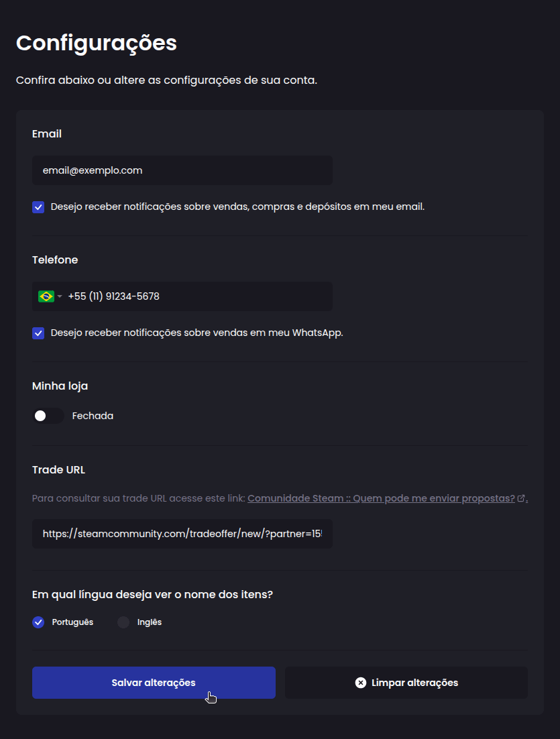Focus the email address input field

click(x=182, y=170)
